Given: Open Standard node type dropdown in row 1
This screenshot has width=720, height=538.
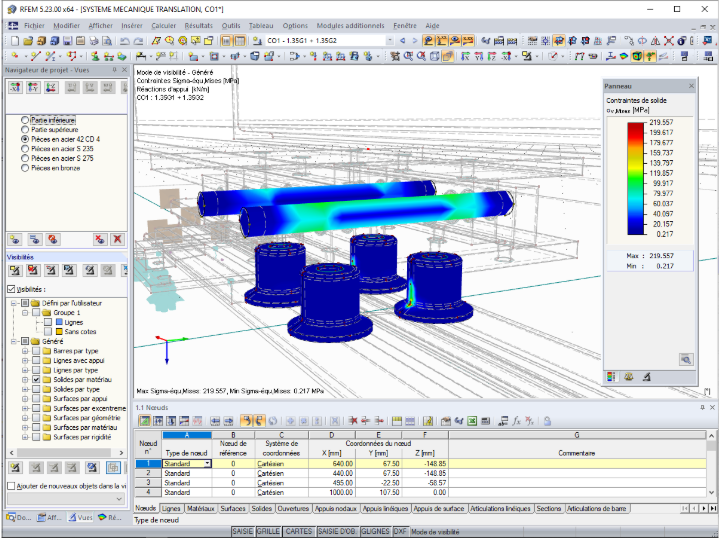Looking at the screenshot, I should (x=208, y=464).
